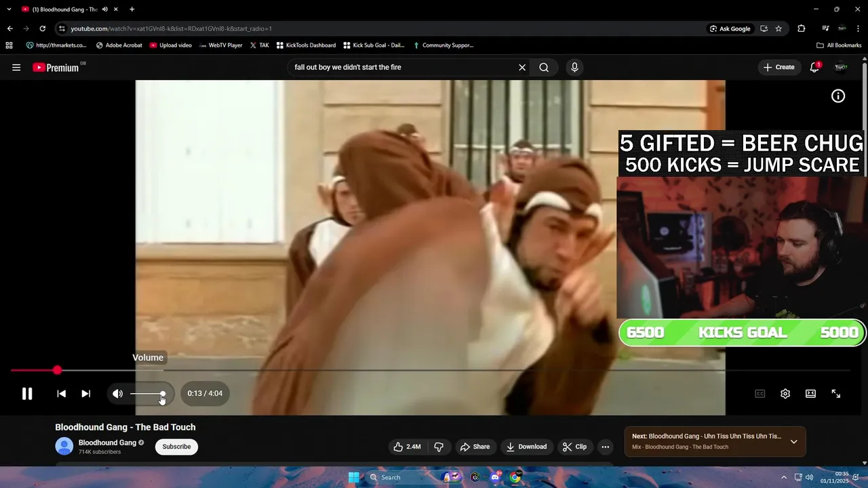This screenshot has height=488, width=868.
Task: Open the TAK bookmark
Action: [259, 45]
